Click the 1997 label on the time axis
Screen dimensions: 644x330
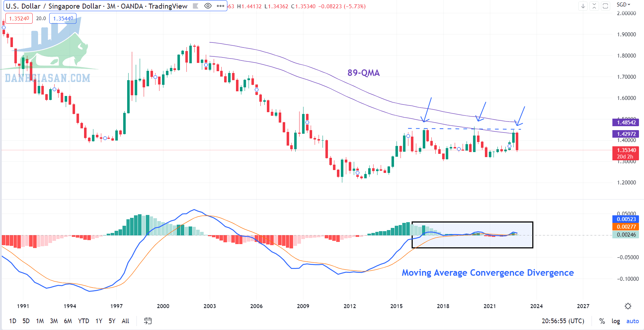[x=116, y=306]
